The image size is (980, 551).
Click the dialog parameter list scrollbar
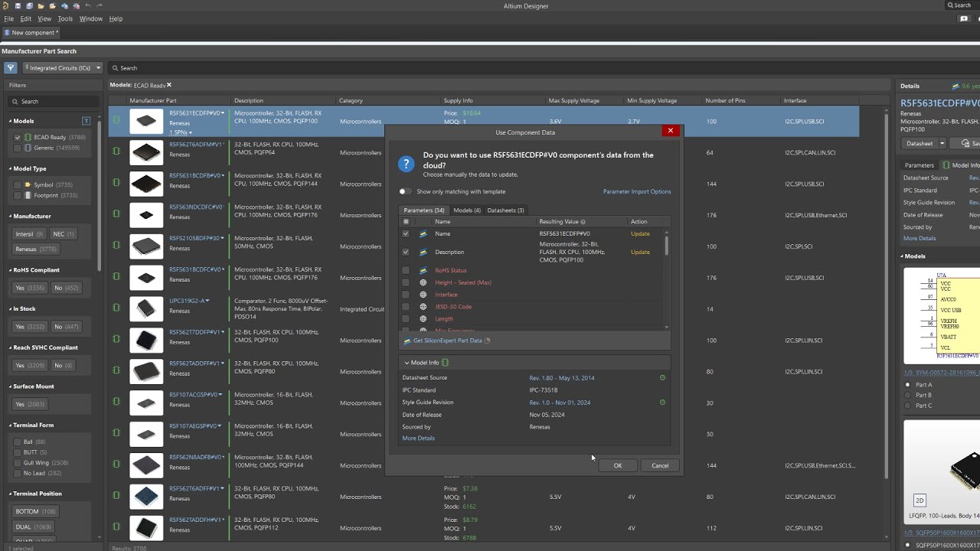pyautogui.click(x=667, y=246)
